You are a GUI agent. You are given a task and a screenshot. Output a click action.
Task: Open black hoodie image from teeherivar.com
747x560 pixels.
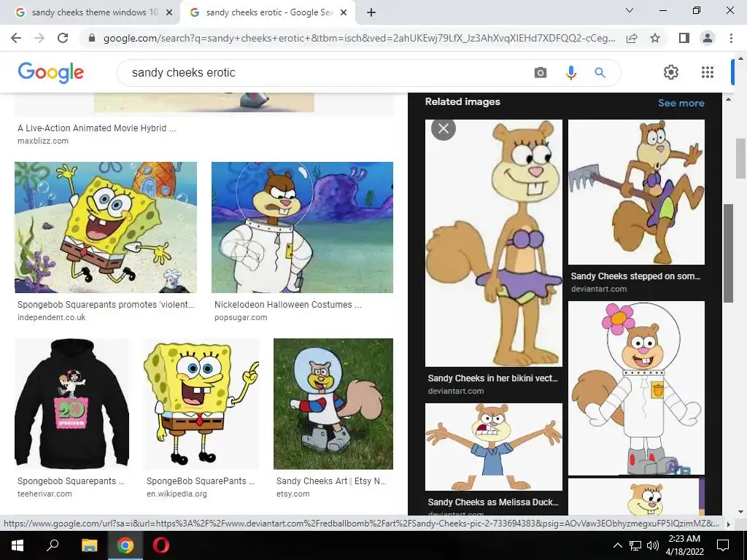coord(71,404)
